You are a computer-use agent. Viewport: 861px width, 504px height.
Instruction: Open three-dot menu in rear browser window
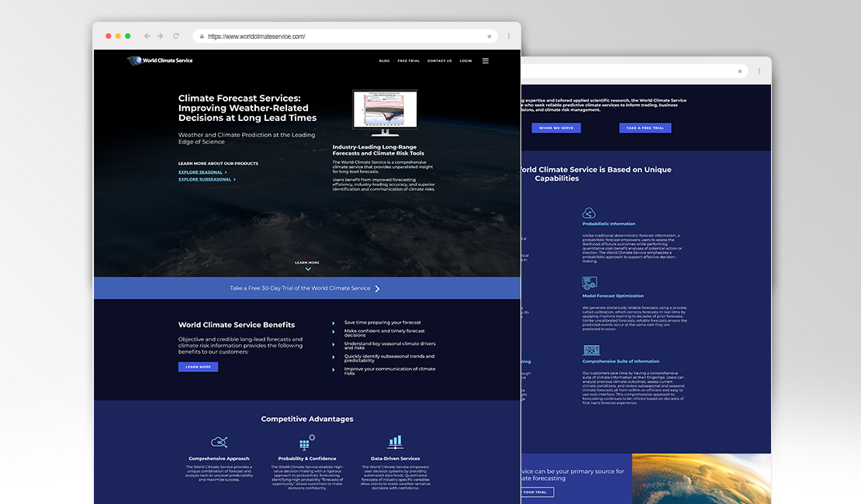[759, 71]
